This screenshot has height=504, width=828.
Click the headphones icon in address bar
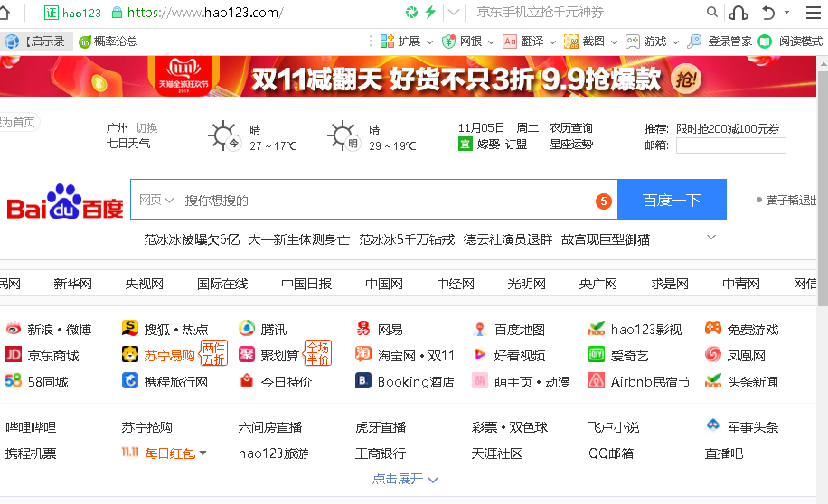click(738, 12)
